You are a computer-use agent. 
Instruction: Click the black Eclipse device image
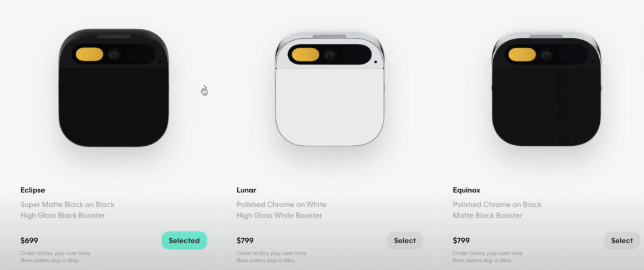pyautogui.click(x=113, y=88)
